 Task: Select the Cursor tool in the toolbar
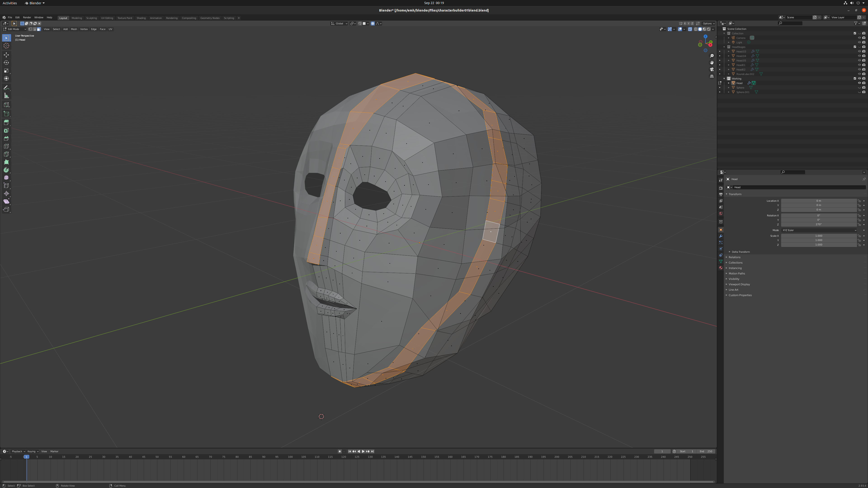[6, 46]
